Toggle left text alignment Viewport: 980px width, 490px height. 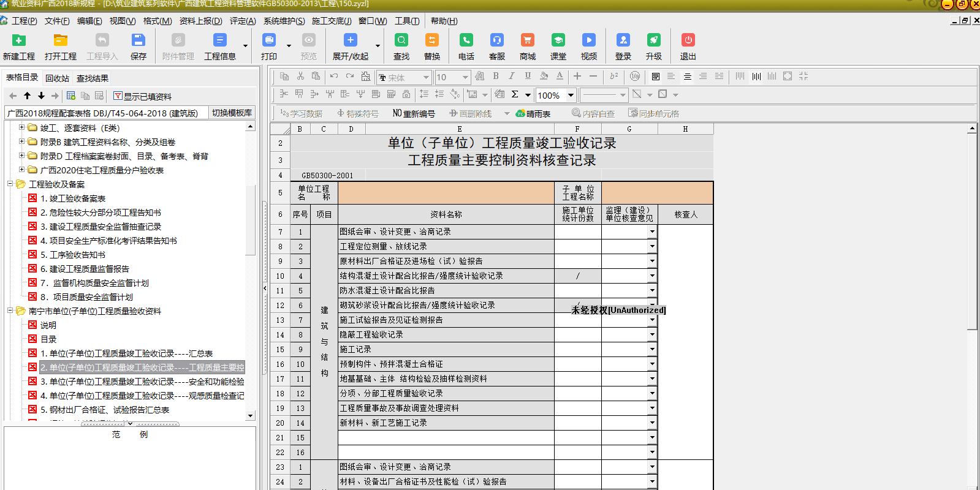(x=671, y=77)
